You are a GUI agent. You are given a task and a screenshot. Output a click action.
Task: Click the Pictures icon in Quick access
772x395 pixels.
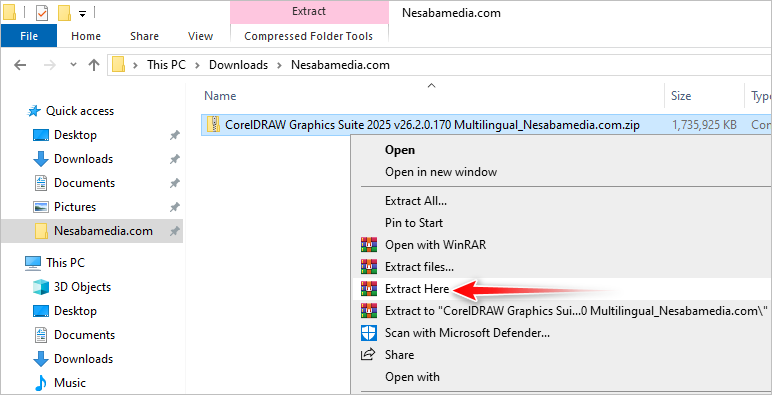click(x=41, y=207)
